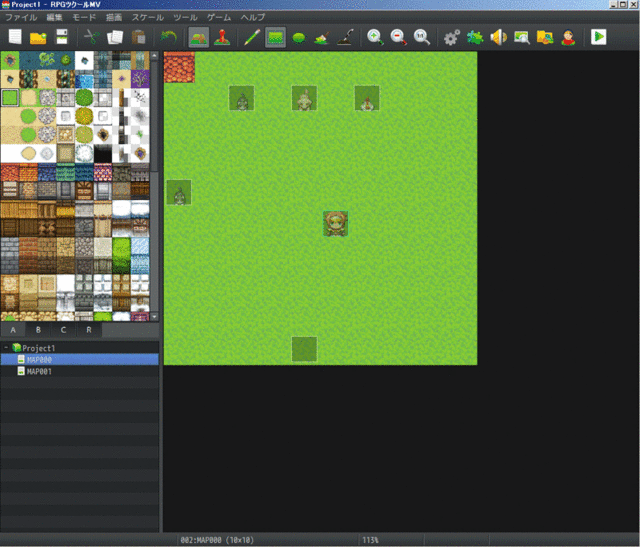Pick the red lava tile in palette
This screenshot has width=640, height=547.
tap(10, 172)
